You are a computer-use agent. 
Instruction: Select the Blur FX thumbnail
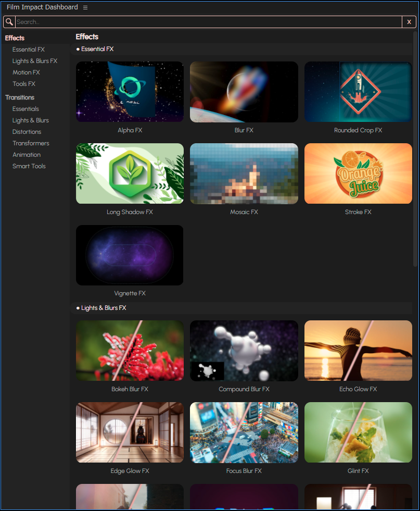pos(244,92)
